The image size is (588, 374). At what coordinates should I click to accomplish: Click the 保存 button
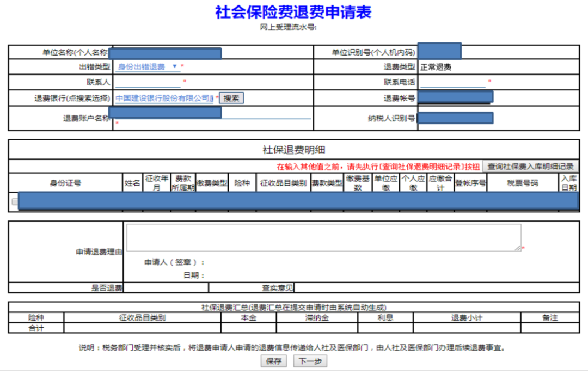(274, 361)
